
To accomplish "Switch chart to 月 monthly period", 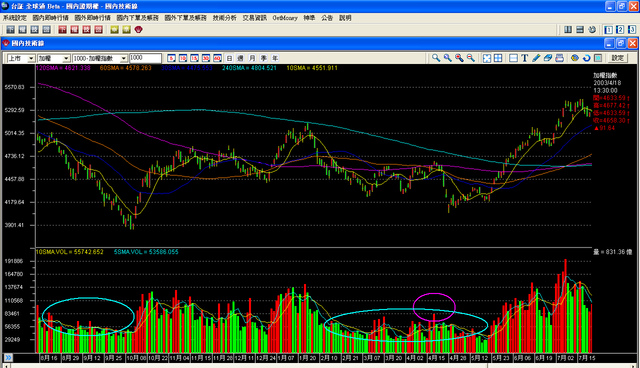I will coord(252,58).
